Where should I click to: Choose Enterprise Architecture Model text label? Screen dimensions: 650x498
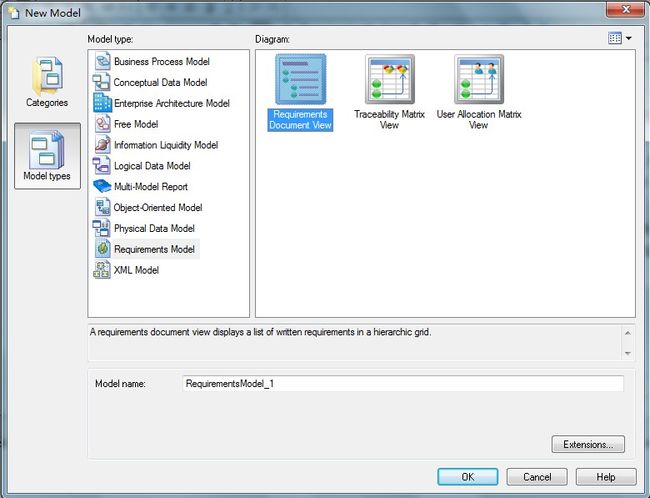point(172,103)
